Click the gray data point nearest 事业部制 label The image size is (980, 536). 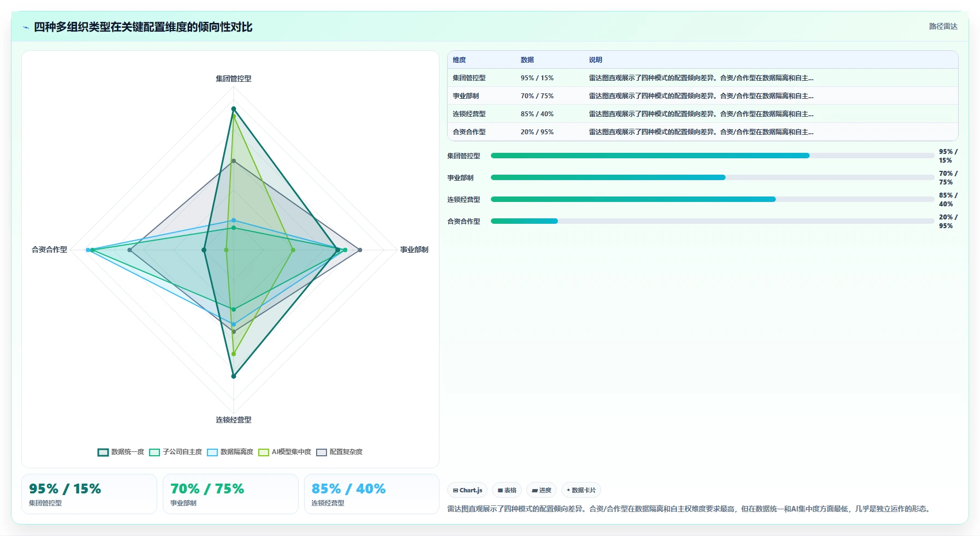360,250
